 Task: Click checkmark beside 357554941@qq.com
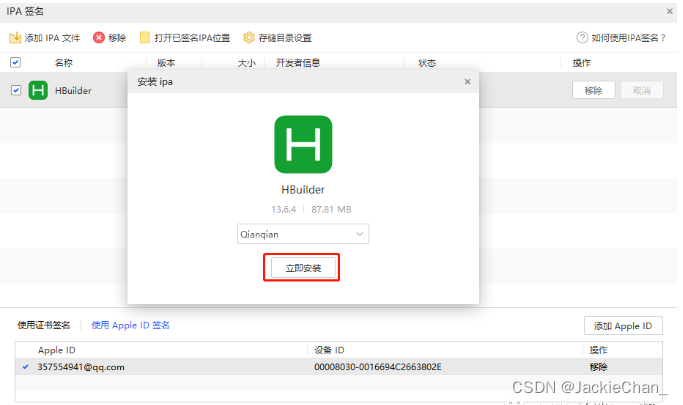[x=25, y=367]
